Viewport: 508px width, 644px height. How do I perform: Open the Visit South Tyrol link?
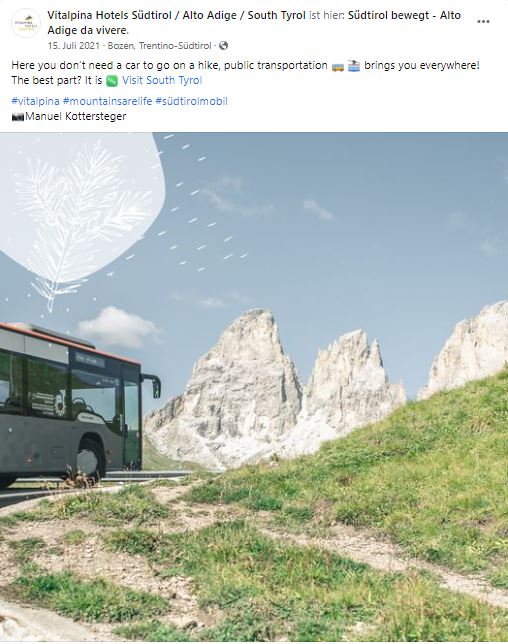162,80
